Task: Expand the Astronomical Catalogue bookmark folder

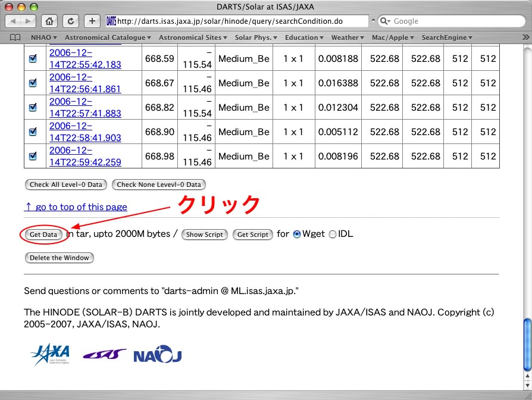Action: [108, 37]
